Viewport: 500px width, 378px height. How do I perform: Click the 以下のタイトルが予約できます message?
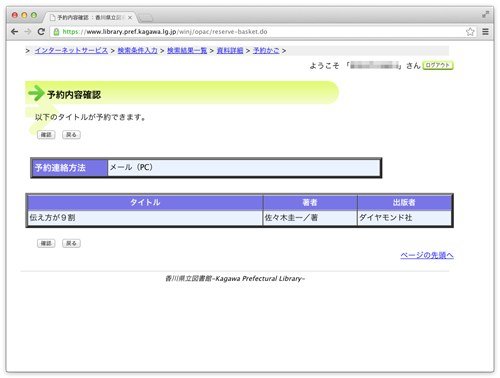90,117
